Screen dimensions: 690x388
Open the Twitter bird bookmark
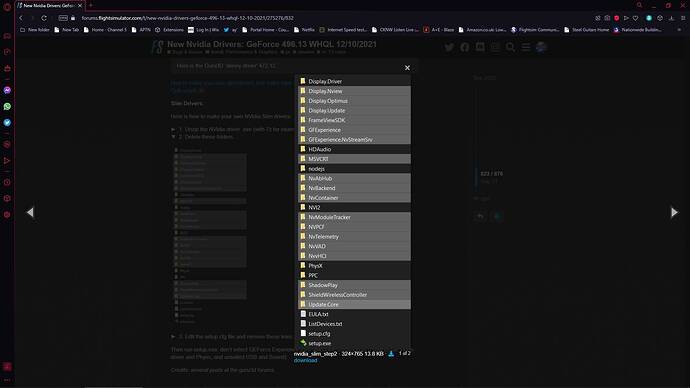230,30
